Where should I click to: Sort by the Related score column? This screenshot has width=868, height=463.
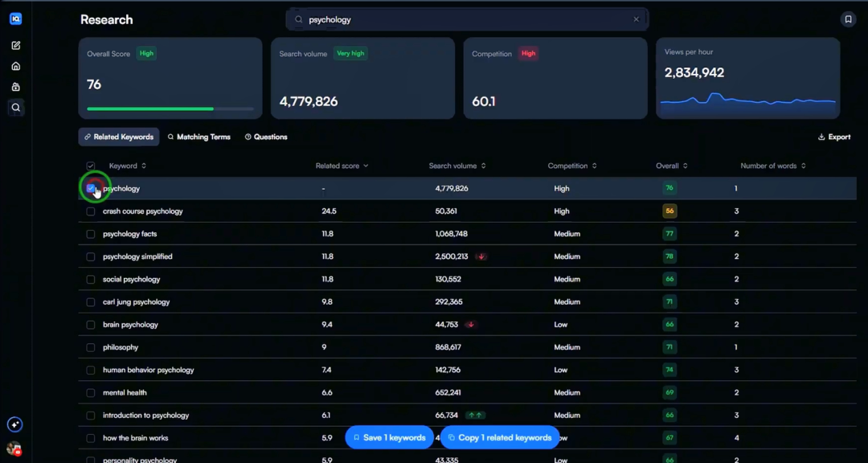point(342,166)
